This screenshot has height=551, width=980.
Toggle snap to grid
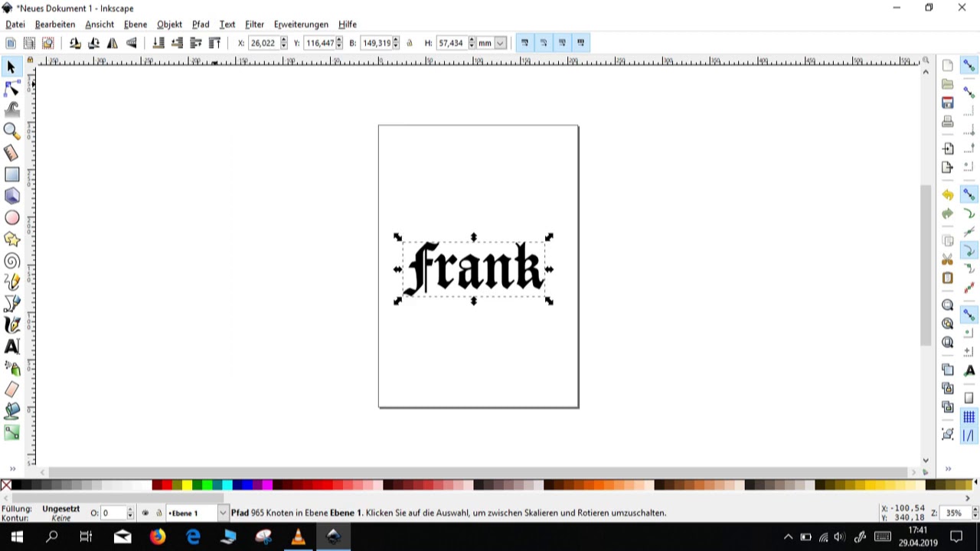point(969,417)
